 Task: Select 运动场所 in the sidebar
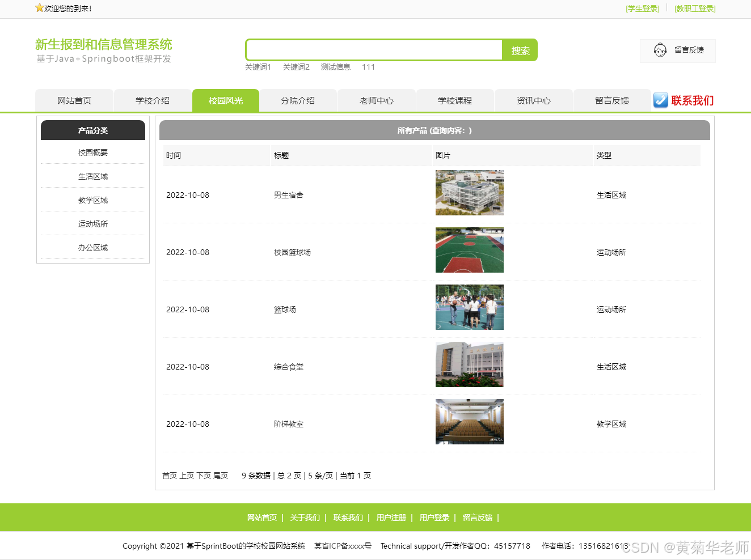tap(92, 223)
